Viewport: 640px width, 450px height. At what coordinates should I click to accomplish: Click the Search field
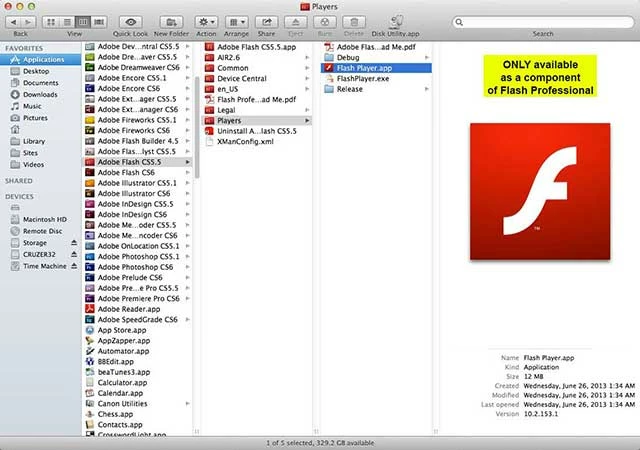click(543, 22)
